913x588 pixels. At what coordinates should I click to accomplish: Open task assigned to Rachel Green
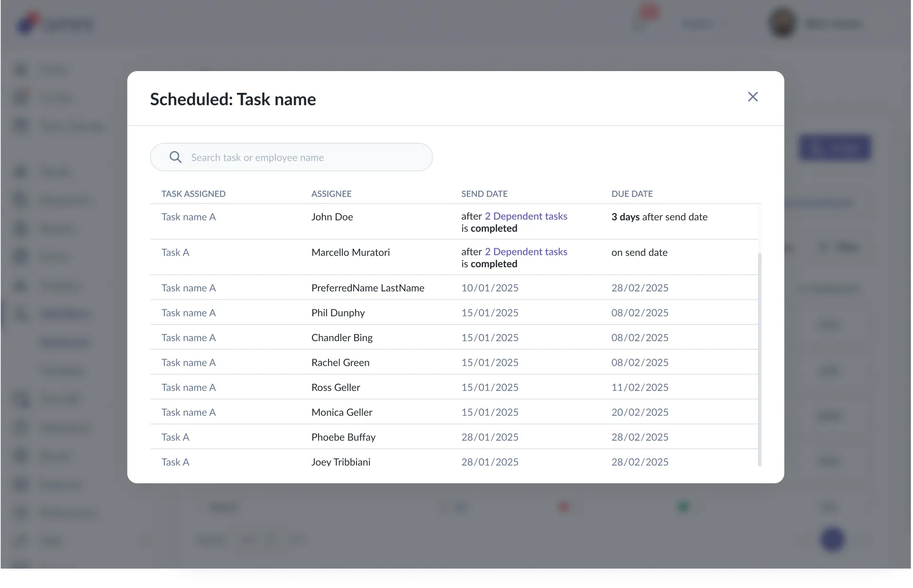[188, 362]
